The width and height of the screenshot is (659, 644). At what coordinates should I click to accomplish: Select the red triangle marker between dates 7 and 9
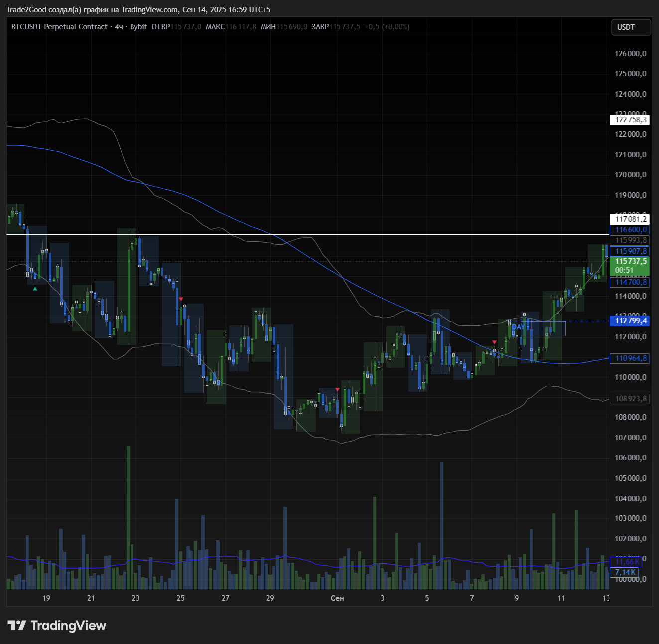[494, 342]
